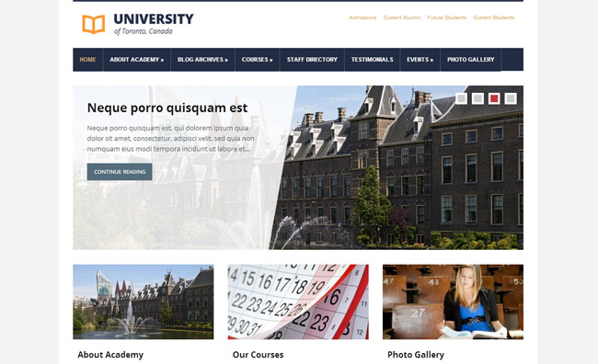This screenshot has width=598, height=364.
Task: Open the Admissions link
Action: tap(362, 17)
